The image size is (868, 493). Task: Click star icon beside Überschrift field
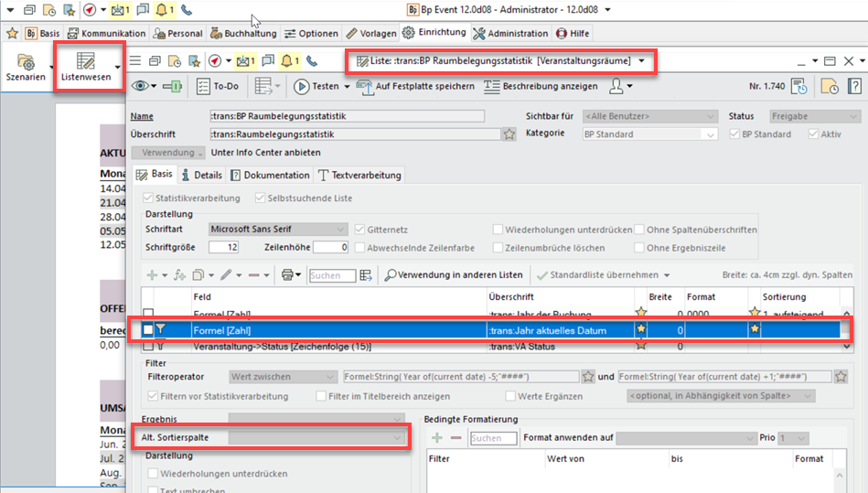tap(509, 134)
